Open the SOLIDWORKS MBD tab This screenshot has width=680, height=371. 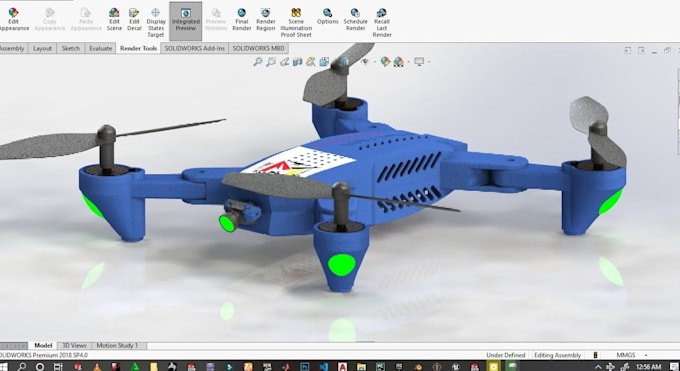[258, 48]
